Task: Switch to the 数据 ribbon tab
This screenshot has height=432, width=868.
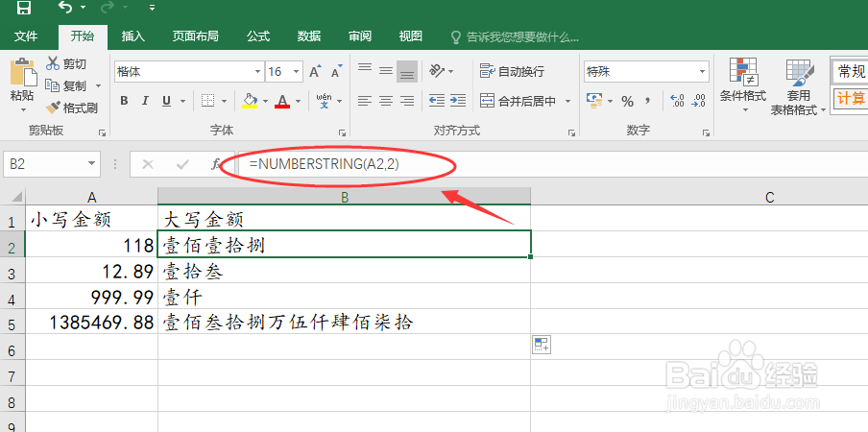Action: [x=309, y=36]
